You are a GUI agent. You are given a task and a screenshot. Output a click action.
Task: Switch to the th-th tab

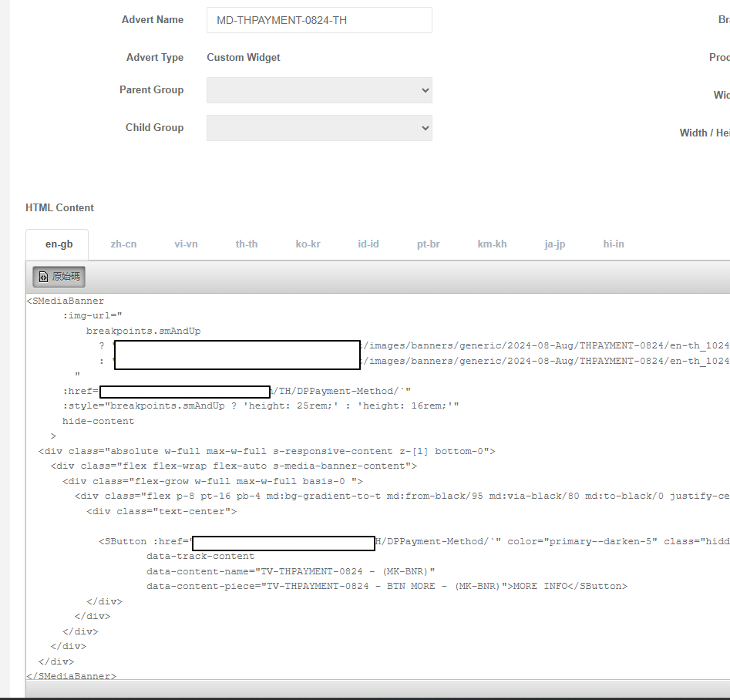(x=247, y=244)
